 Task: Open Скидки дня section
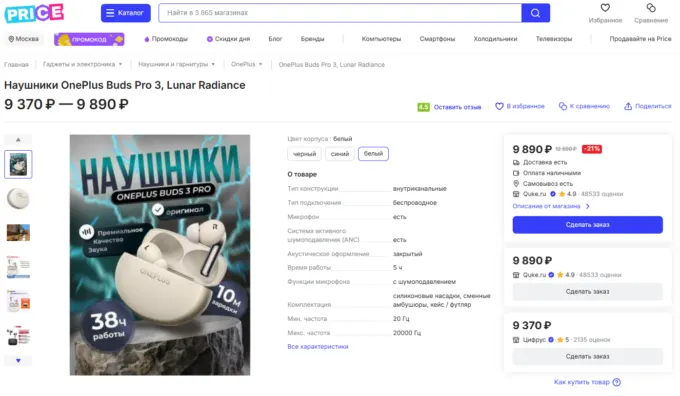coord(229,39)
